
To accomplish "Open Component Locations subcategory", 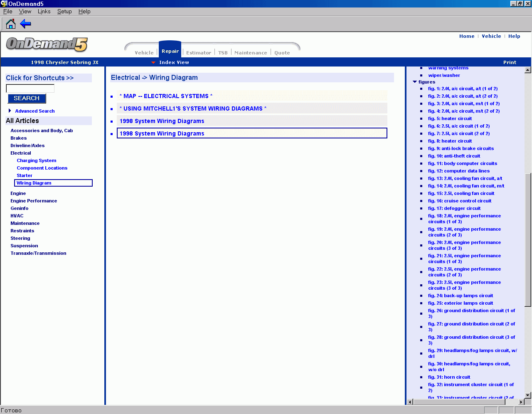I will [x=42, y=168].
